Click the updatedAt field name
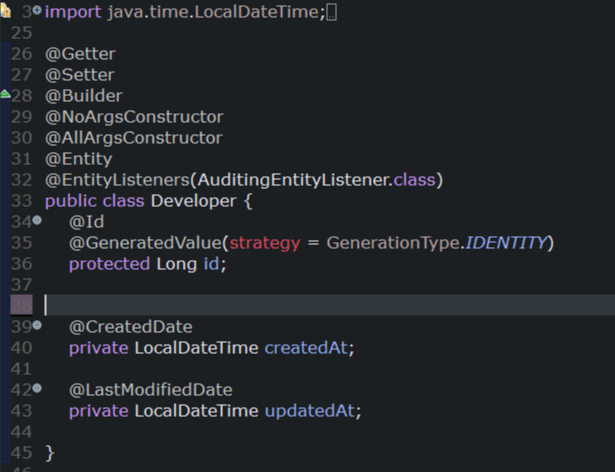The image size is (615, 472). [x=310, y=411]
